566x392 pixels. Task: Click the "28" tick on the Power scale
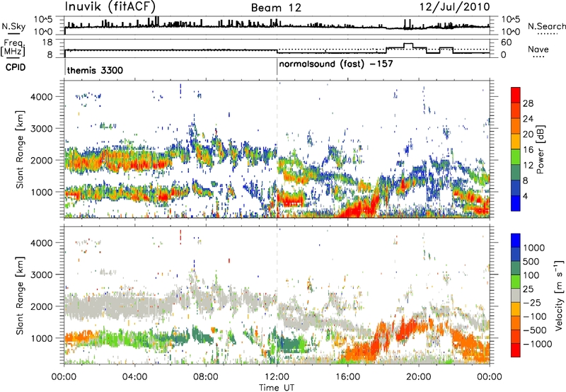[x=528, y=103]
